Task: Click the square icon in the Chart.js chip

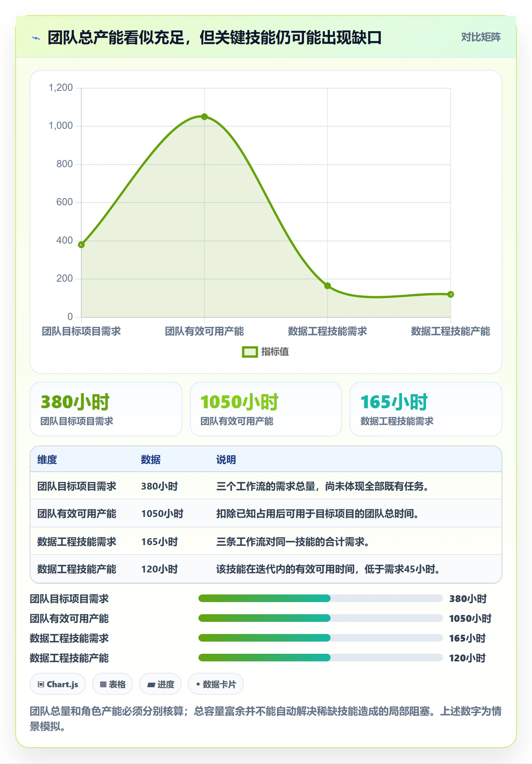Action: [x=41, y=685]
